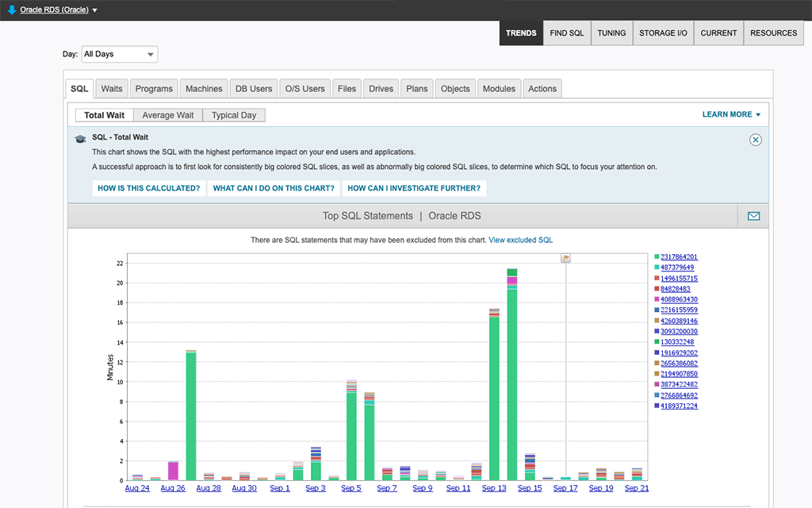
Task: Open the Day selector showing All Days
Action: coord(119,54)
